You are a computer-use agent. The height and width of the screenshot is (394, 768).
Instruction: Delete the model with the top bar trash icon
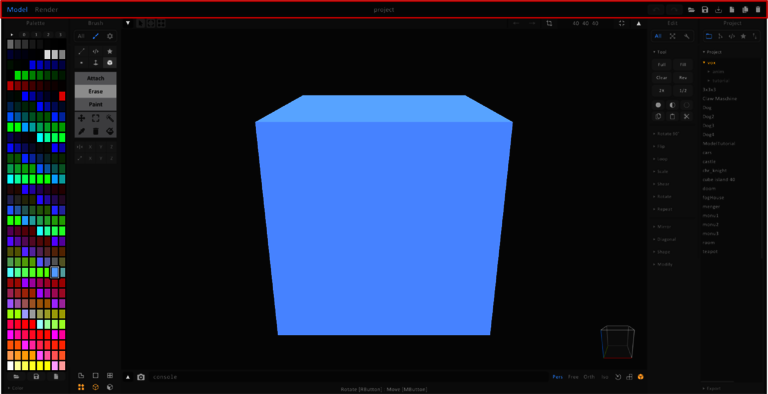[x=758, y=10]
